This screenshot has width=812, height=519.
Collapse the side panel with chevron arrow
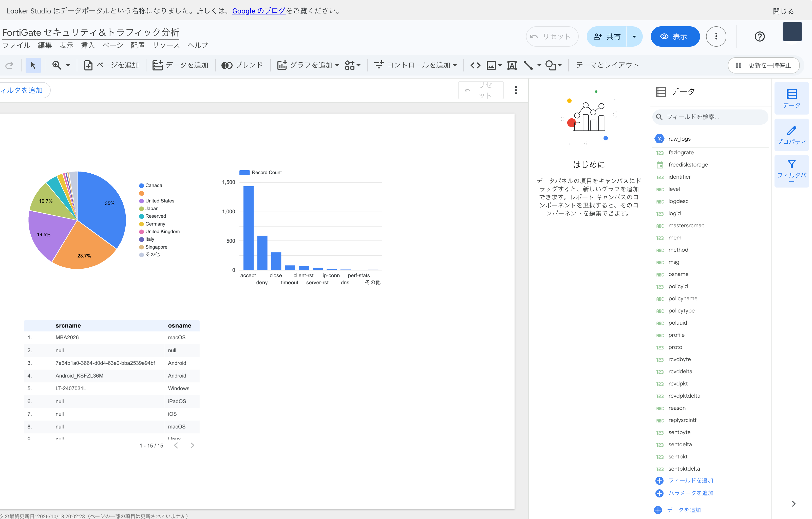(794, 504)
